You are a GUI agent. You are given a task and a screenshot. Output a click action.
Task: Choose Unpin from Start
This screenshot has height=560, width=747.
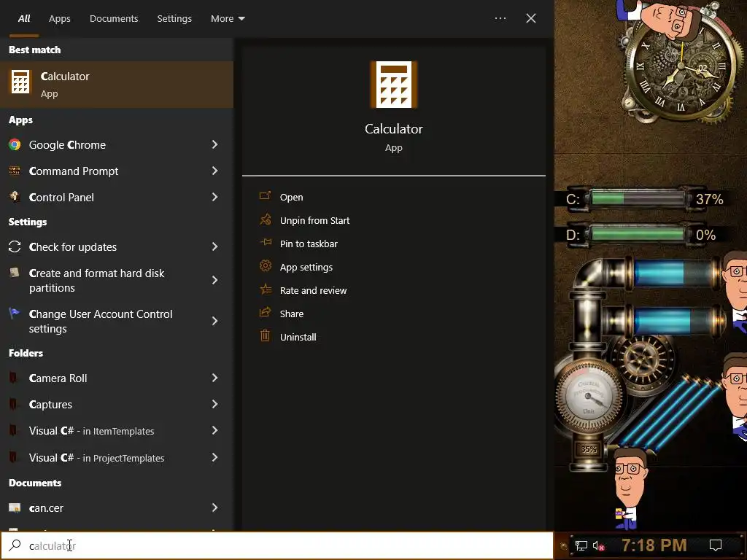(315, 220)
